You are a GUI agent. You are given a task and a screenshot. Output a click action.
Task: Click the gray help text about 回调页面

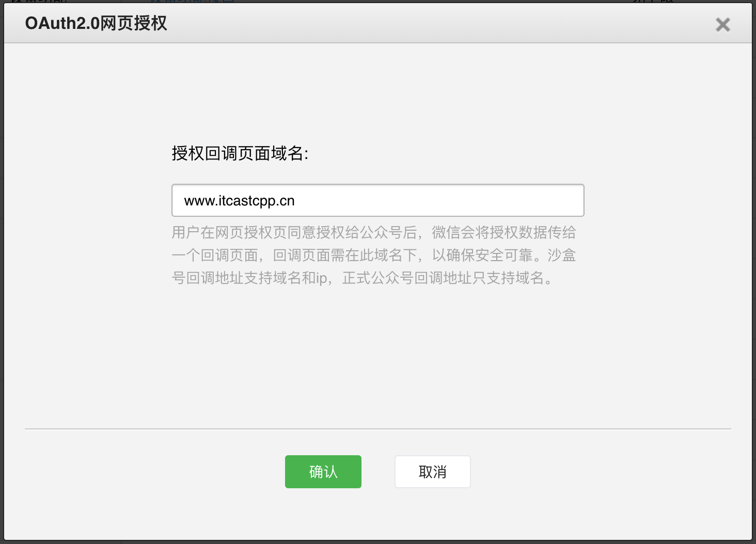(x=374, y=255)
